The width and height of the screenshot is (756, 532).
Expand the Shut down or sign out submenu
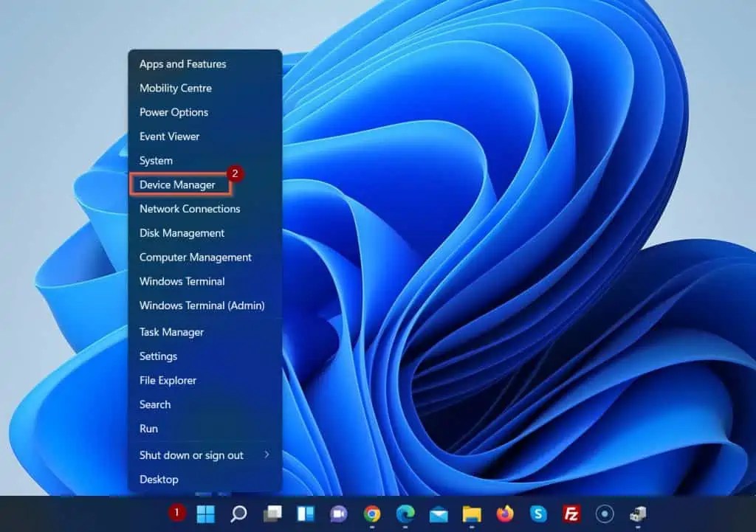[190, 455]
